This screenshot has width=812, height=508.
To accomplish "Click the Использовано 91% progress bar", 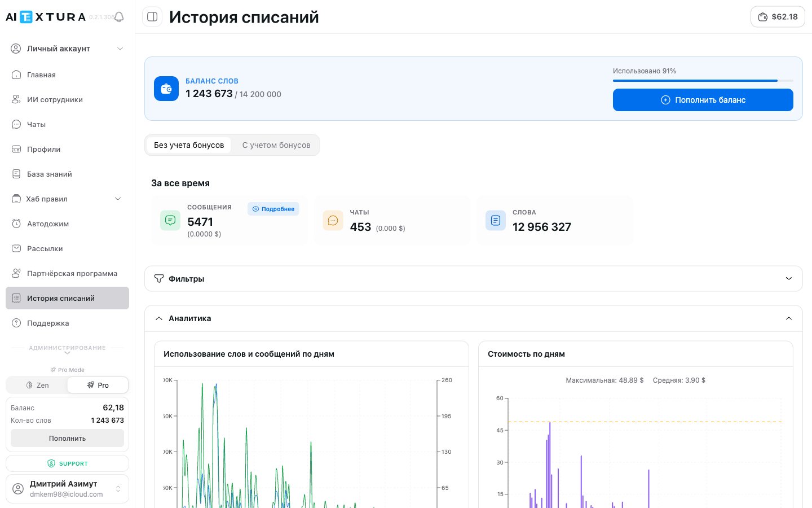I will click(x=703, y=81).
